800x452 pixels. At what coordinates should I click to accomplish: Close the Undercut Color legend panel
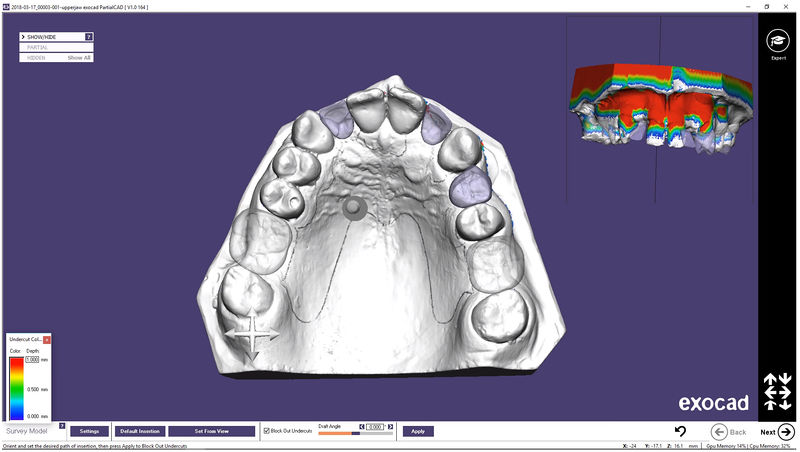pos(46,339)
